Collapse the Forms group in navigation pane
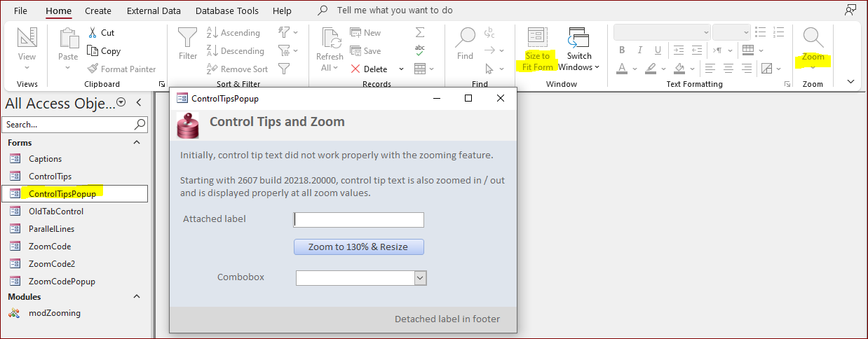 pyautogui.click(x=137, y=142)
